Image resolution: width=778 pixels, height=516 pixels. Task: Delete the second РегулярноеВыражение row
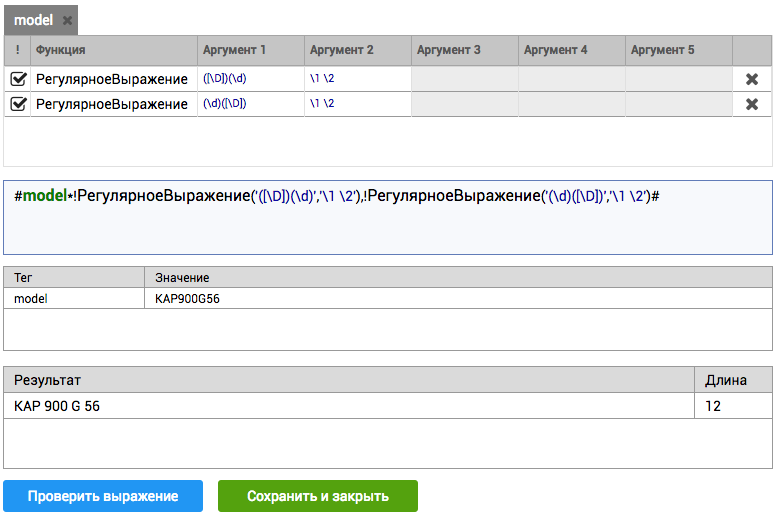tap(752, 104)
